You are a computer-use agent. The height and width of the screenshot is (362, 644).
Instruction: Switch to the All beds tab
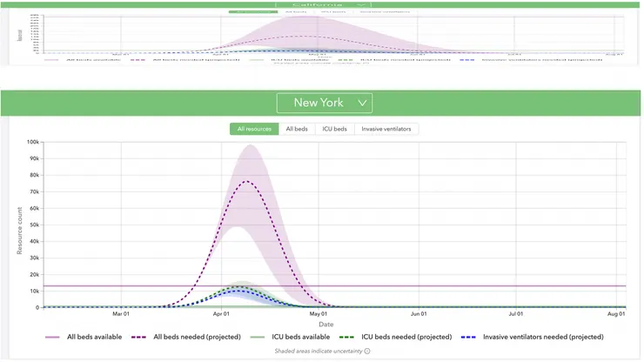(x=297, y=129)
